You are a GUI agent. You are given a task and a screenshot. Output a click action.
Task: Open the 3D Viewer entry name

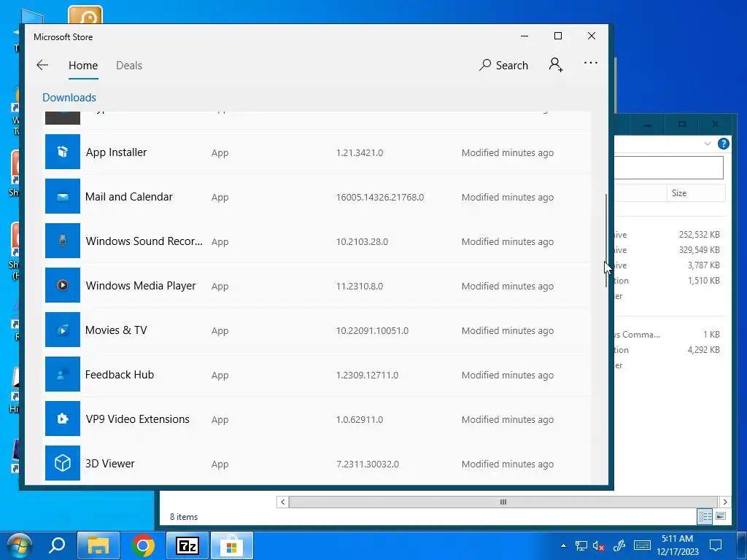tap(110, 464)
